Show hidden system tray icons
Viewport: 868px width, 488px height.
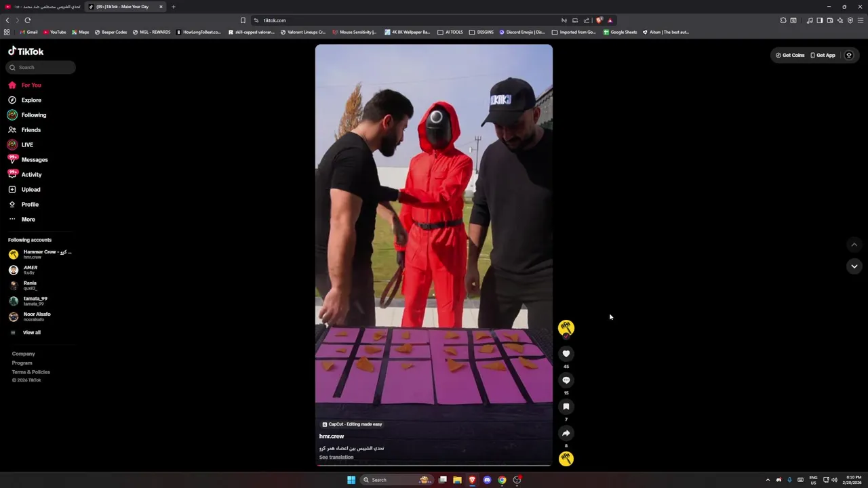768,480
